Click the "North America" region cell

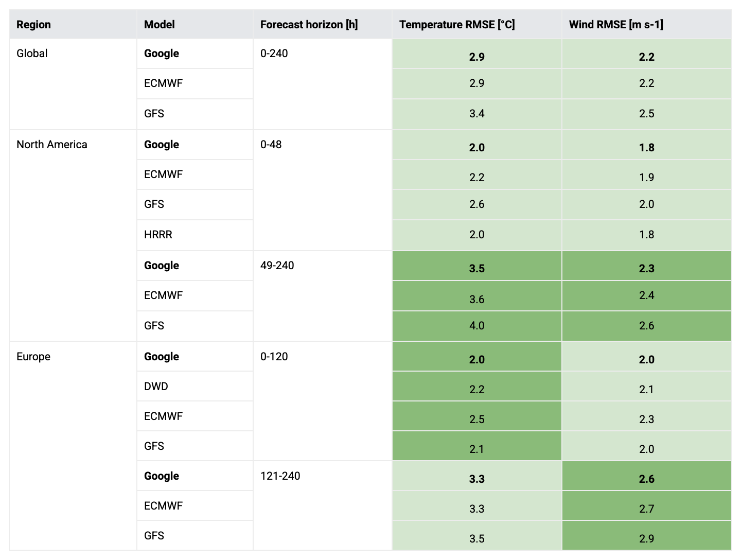click(x=52, y=145)
